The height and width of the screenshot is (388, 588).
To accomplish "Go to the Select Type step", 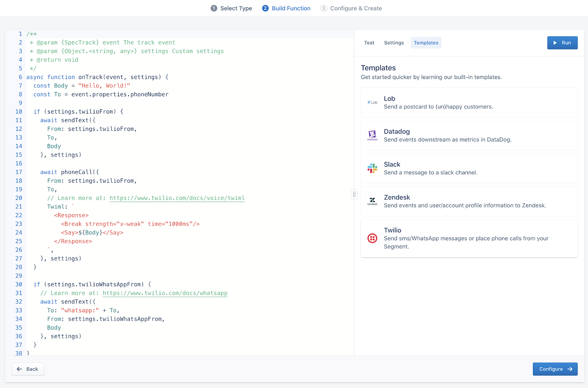I will [236, 8].
